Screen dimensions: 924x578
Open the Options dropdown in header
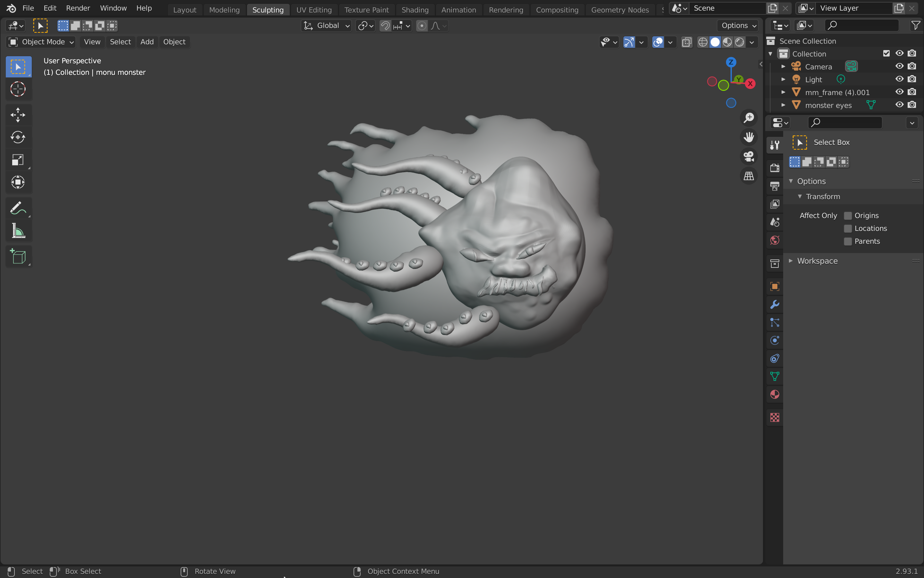738,26
